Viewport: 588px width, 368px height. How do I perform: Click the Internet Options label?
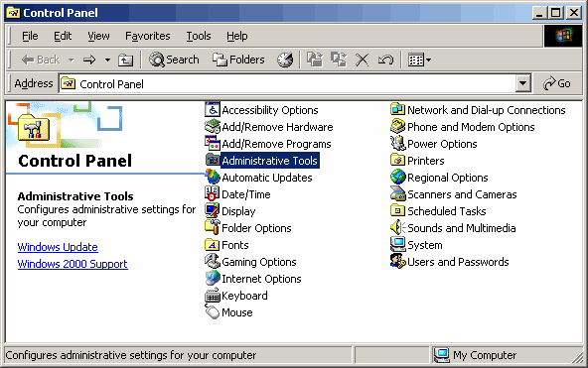tap(261, 279)
